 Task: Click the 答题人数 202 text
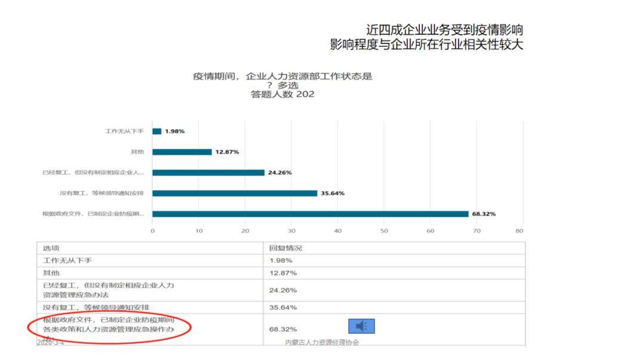(283, 94)
